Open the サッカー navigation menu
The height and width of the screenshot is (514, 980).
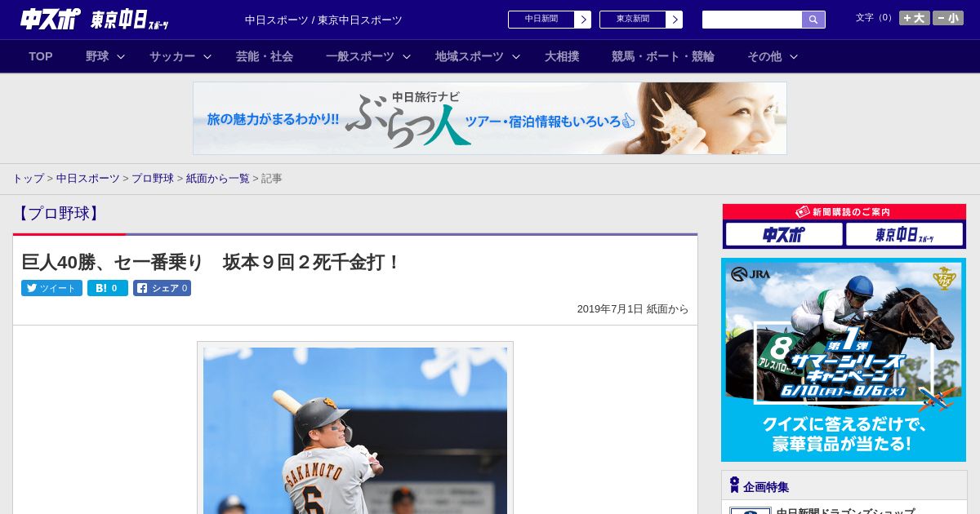click(x=172, y=56)
